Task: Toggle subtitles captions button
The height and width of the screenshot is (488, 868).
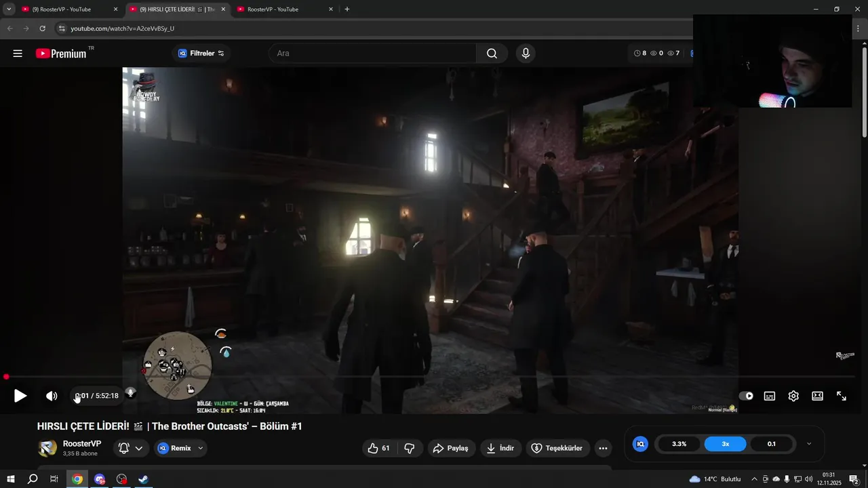Action: 770,396
